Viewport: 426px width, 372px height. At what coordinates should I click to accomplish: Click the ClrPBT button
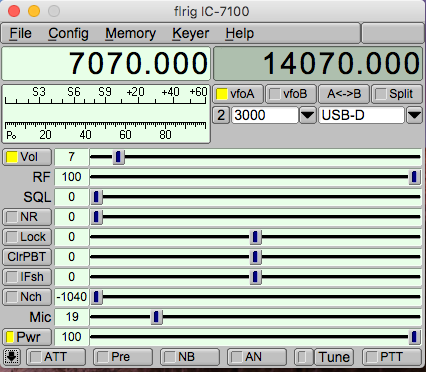point(27,257)
